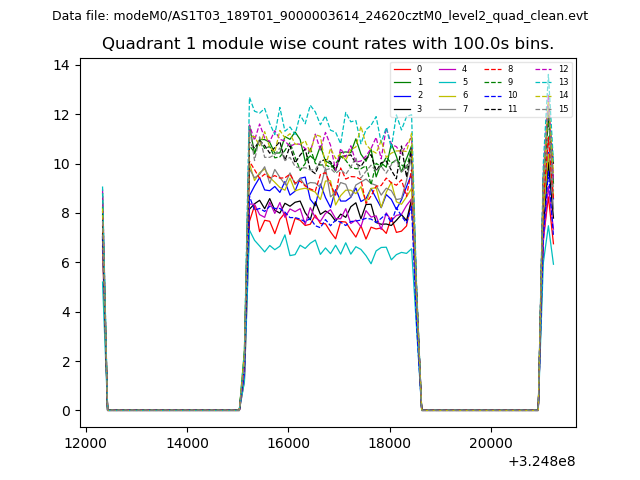Click the 'Data file' path text at top
The image size is (640, 480).
click(320, 16)
